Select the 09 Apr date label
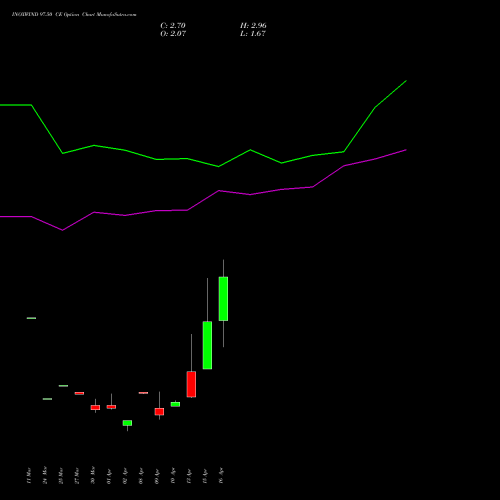Screen dimensions: 500x500 click(x=157, y=476)
